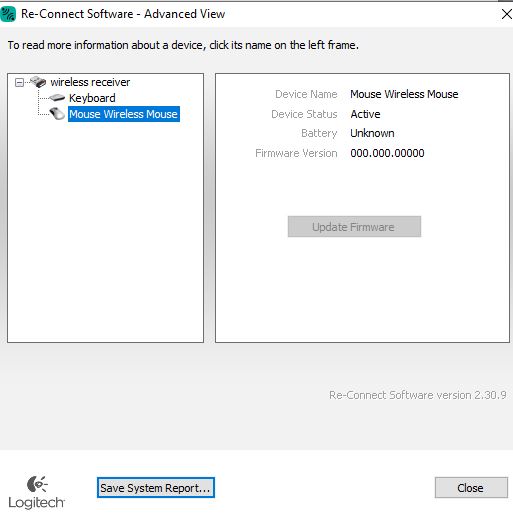The image size is (513, 514).
Task: Click the wireless receiver USB icon
Action: pos(38,82)
